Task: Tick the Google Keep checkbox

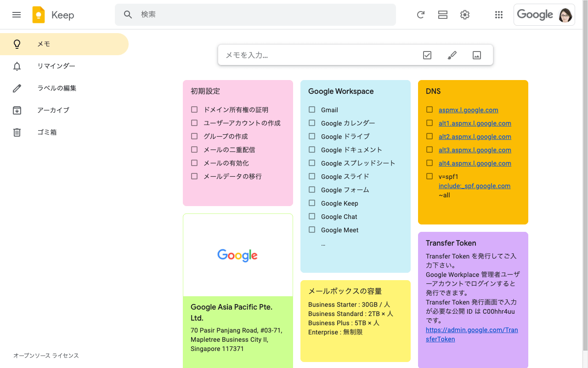Action: click(312, 203)
